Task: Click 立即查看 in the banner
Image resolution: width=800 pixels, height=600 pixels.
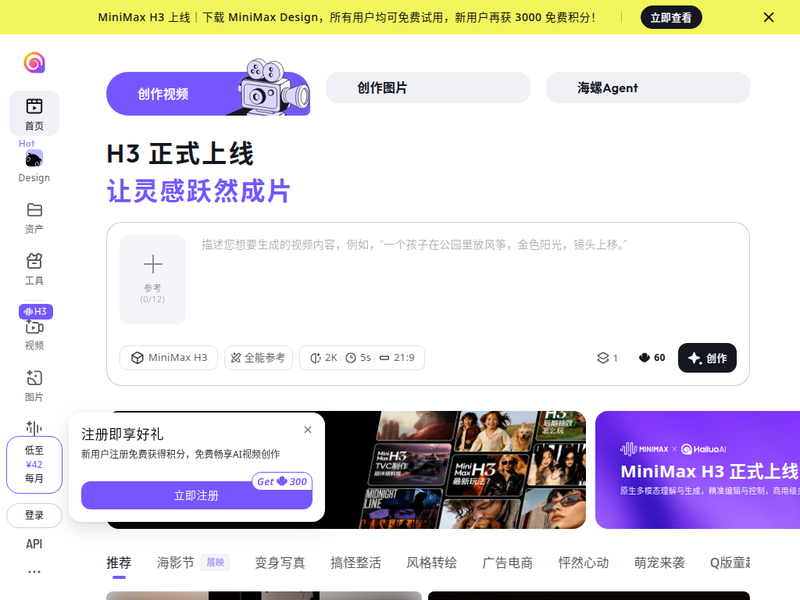Action: point(671,17)
